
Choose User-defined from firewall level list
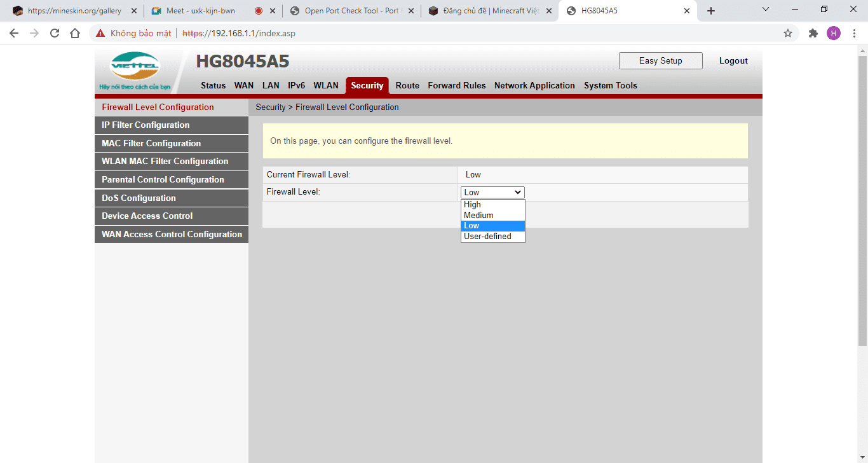[493, 236]
